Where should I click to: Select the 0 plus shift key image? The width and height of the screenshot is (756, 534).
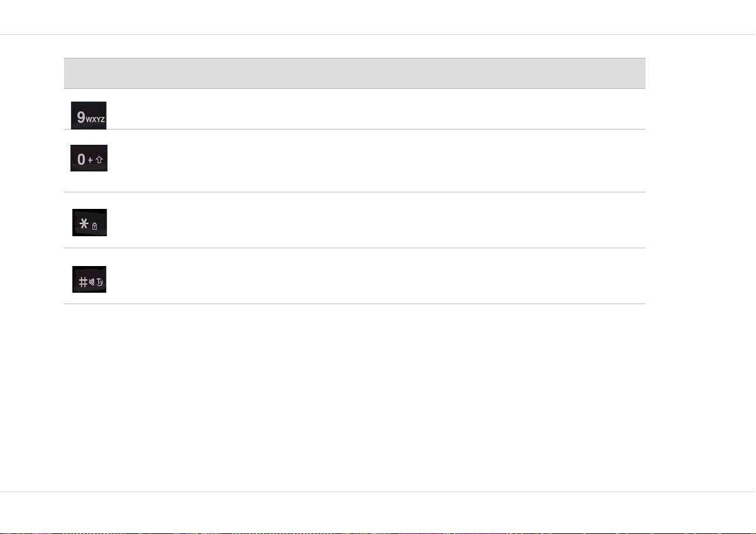[90, 157]
